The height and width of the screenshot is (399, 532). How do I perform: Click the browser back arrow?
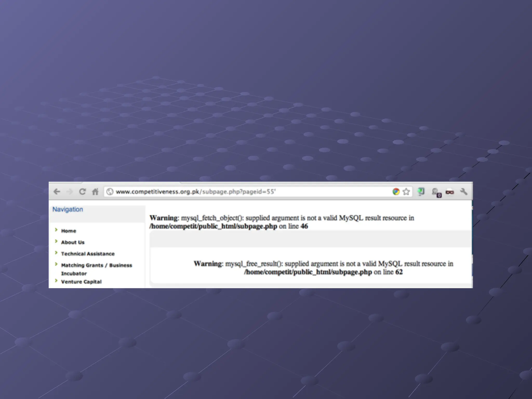click(57, 192)
